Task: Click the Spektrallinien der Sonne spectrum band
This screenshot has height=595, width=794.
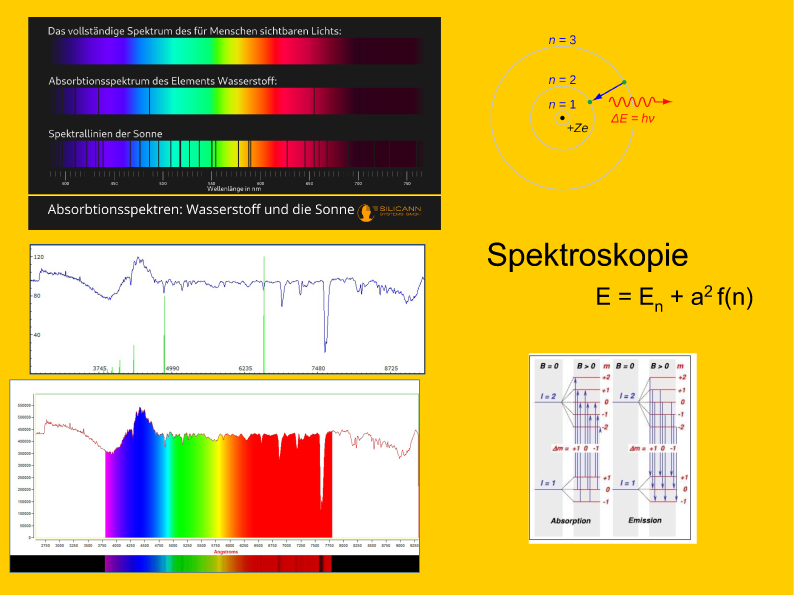Action: (x=235, y=153)
